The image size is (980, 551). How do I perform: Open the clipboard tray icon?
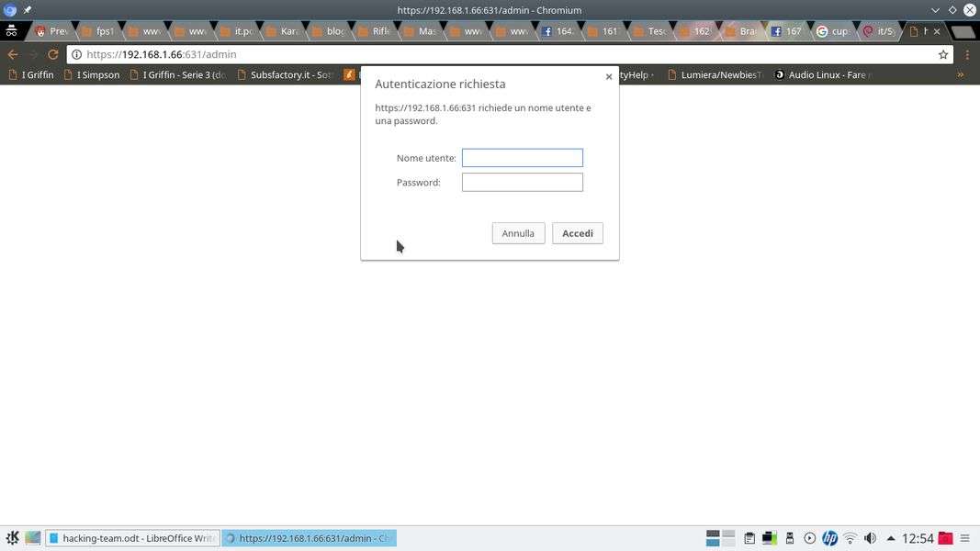(749, 538)
